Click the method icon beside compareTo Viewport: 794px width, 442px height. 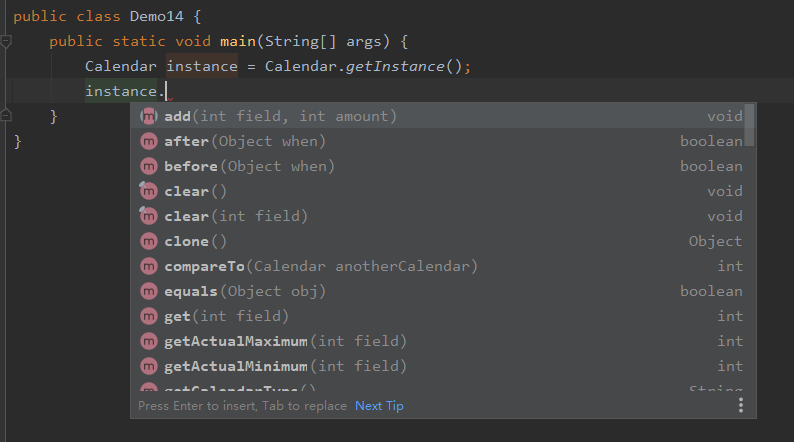pyautogui.click(x=149, y=266)
